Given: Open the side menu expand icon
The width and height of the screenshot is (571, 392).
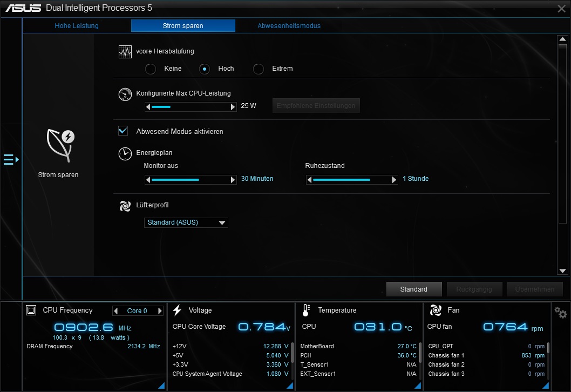Looking at the screenshot, I should [11, 160].
